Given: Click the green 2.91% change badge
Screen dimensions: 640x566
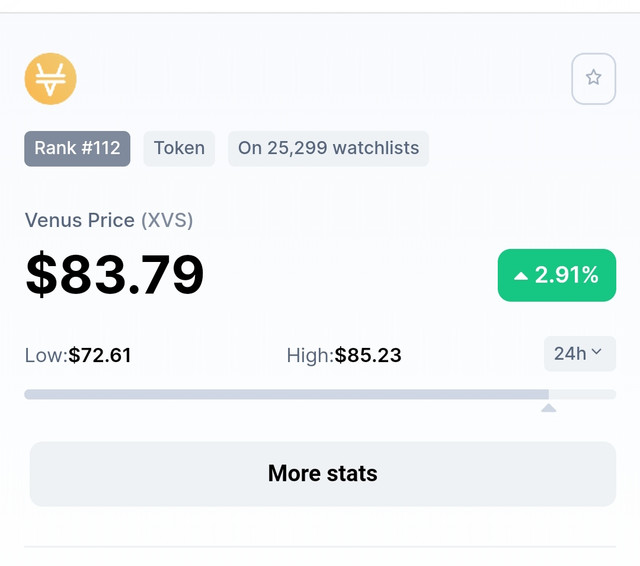Looking at the screenshot, I should (557, 275).
